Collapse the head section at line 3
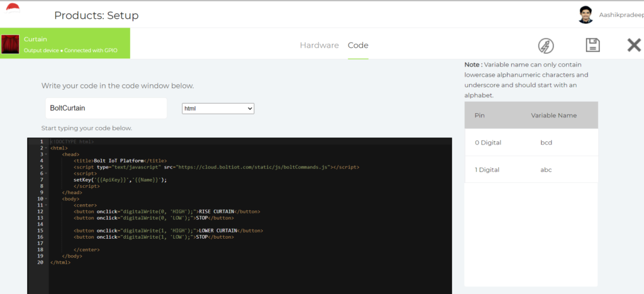Viewport: 644px width, 294px height. [46, 155]
